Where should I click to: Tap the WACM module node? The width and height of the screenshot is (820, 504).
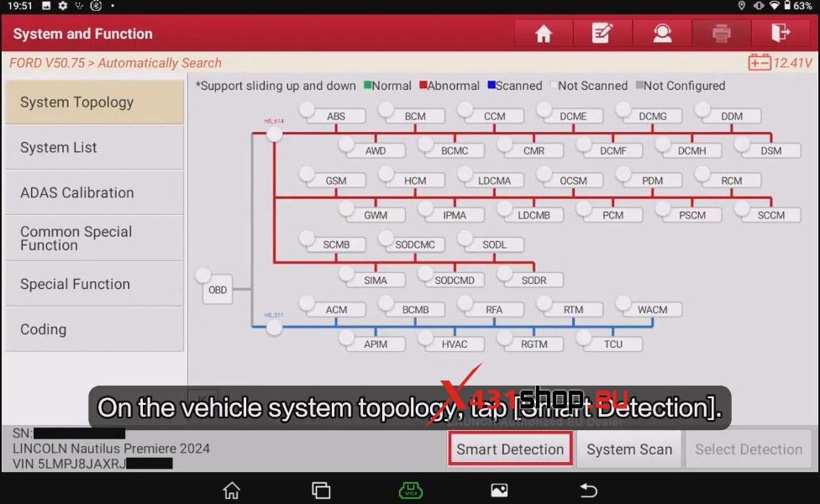point(653,309)
